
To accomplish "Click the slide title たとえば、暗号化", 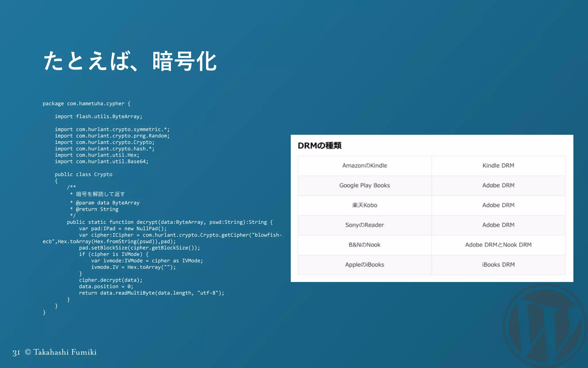I will click(x=130, y=61).
